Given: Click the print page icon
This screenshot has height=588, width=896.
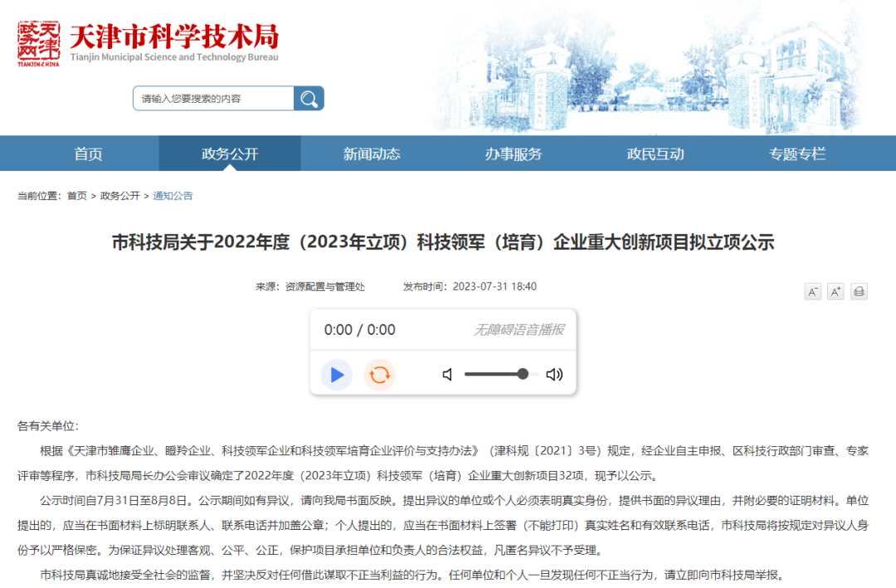Looking at the screenshot, I should (859, 291).
